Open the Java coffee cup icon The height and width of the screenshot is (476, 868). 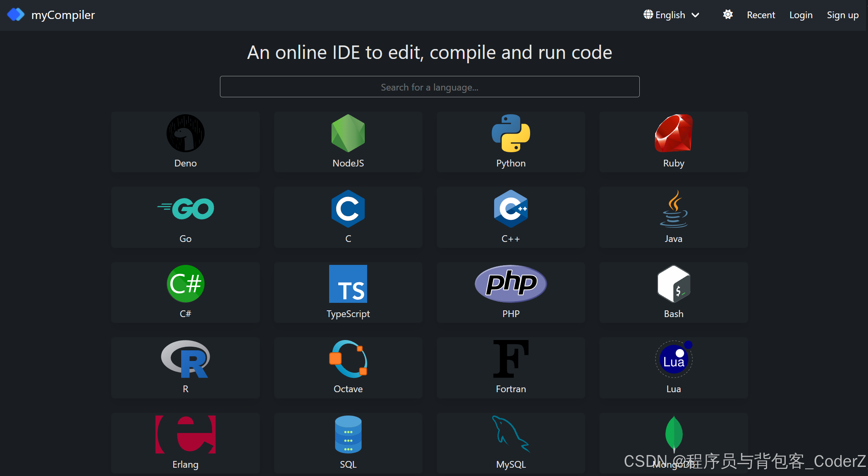pos(673,209)
